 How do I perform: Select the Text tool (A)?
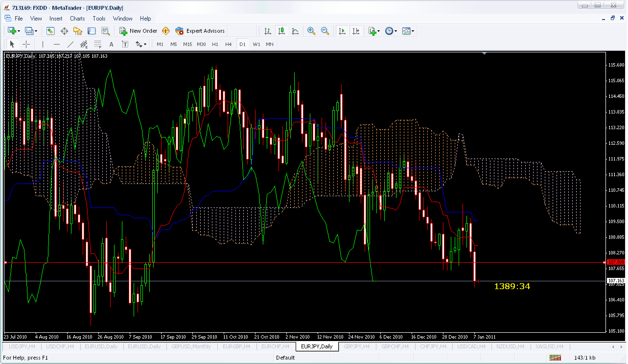(112, 44)
